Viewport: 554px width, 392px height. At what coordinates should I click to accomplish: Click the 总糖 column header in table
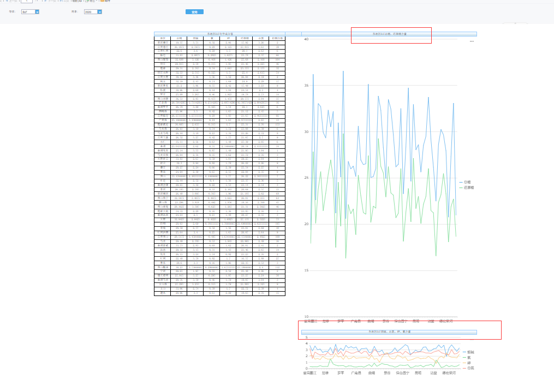click(179, 38)
